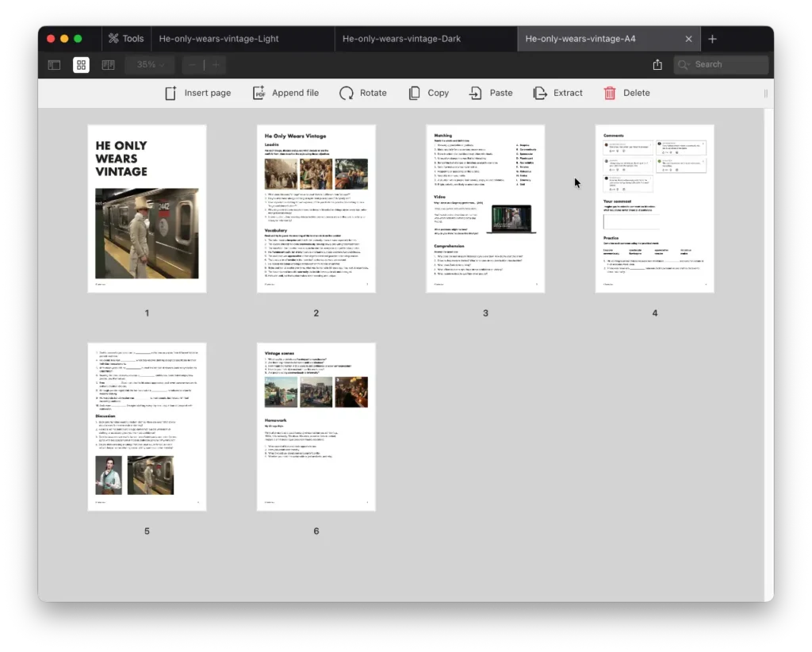
Task: Close the He-only-wears-vintage-A4 tab
Action: point(688,39)
